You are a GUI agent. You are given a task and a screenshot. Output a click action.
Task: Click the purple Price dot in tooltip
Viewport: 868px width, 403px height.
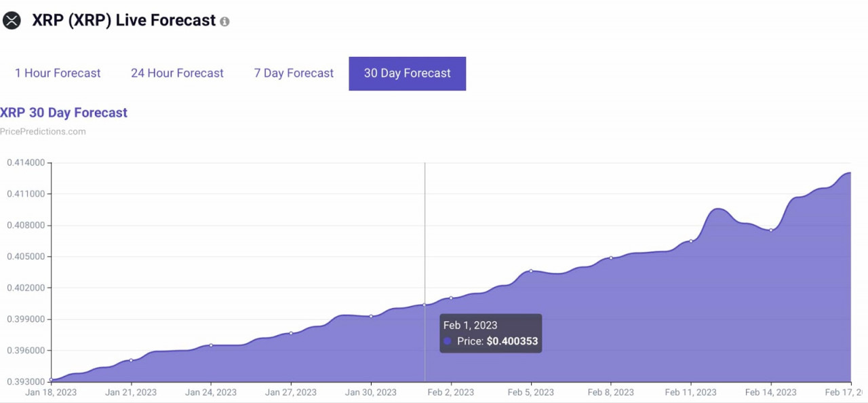[x=448, y=341]
